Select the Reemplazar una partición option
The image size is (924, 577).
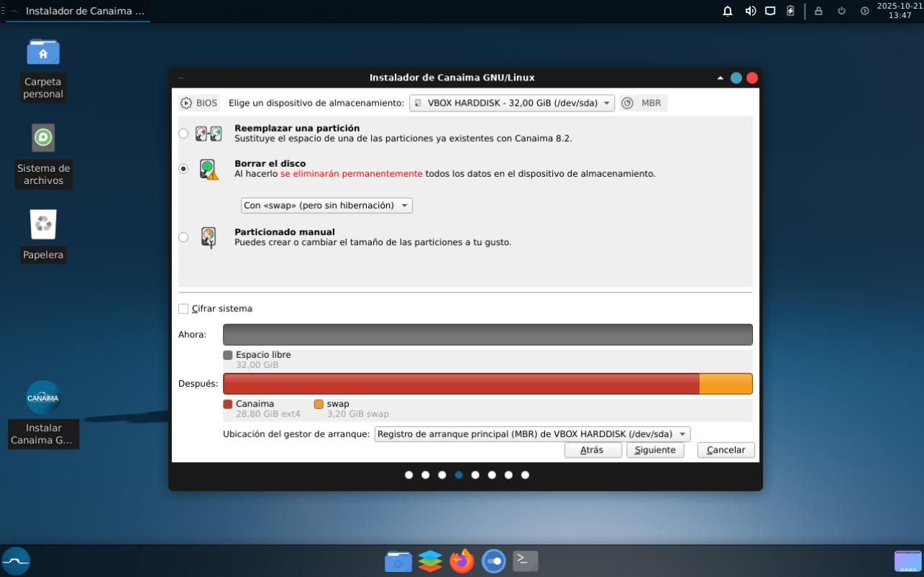click(x=183, y=134)
